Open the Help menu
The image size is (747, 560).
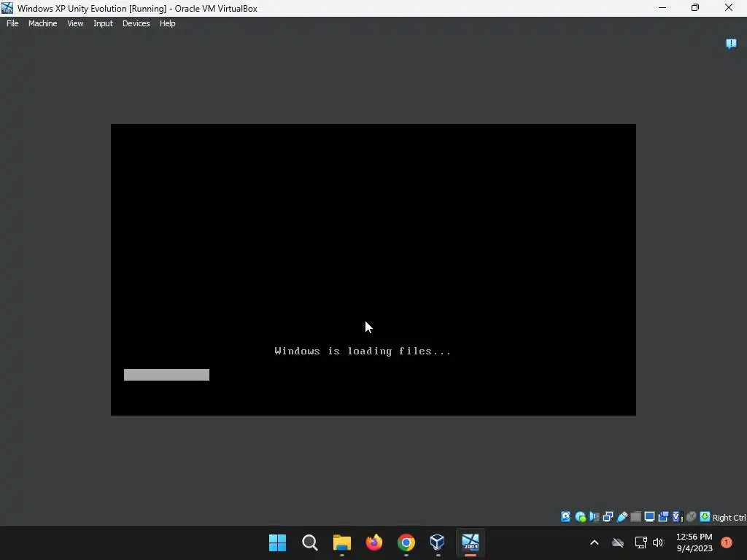click(x=167, y=23)
